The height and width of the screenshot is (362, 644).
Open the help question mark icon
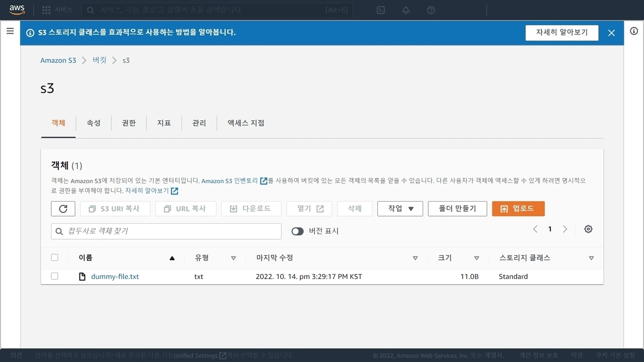click(431, 10)
